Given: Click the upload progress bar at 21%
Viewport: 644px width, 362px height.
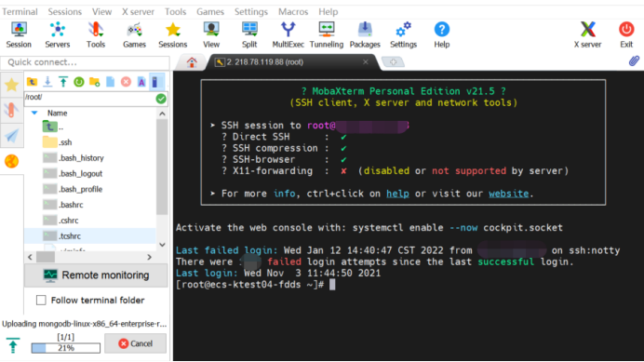Looking at the screenshot, I should pos(66,348).
